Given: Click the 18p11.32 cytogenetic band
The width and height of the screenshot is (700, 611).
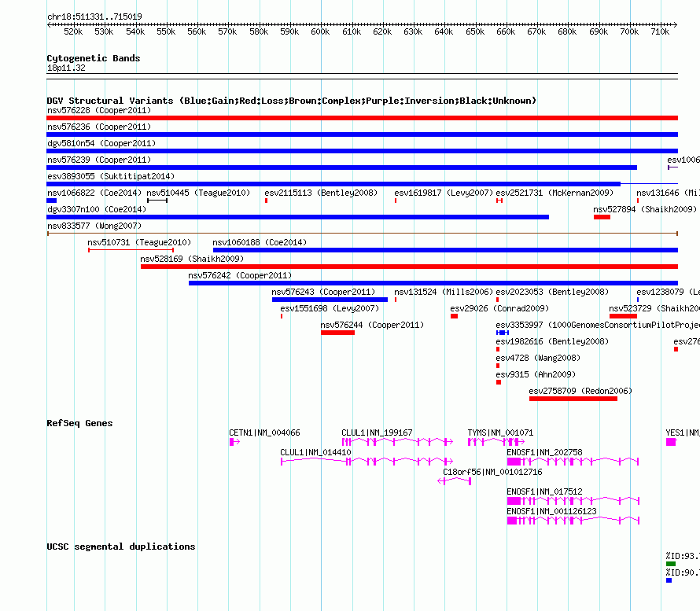Looking at the screenshot, I should (362, 76).
